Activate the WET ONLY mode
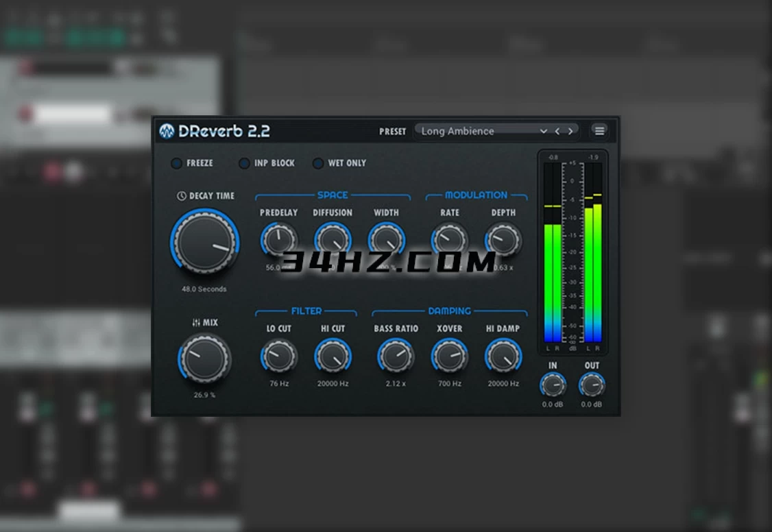772x532 pixels. pos(318,163)
